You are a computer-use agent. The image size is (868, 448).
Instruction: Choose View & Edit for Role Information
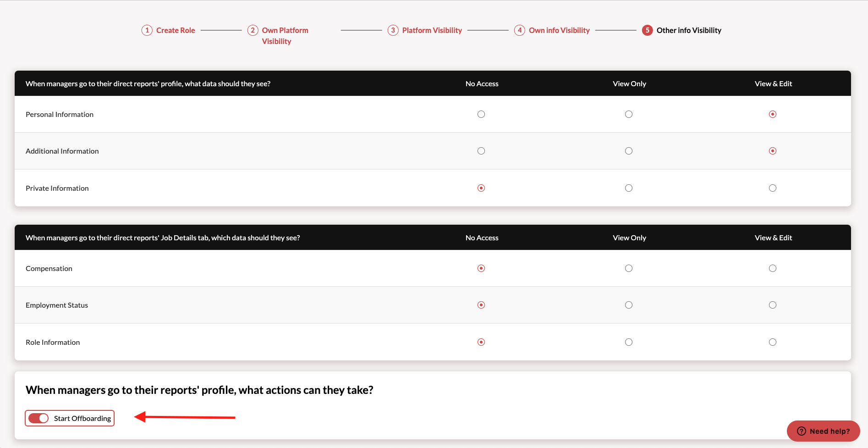(x=773, y=342)
